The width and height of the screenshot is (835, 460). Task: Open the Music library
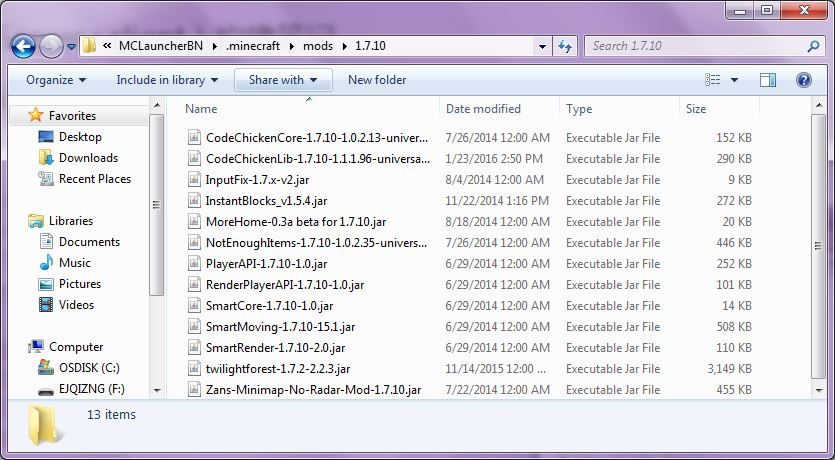[75, 262]
